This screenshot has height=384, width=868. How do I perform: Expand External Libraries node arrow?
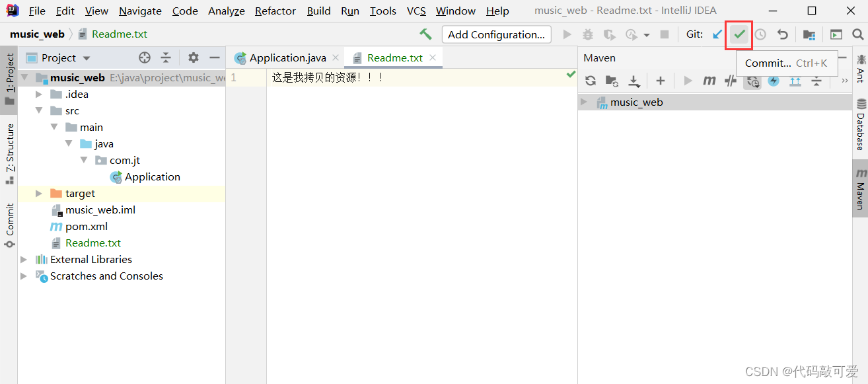(x=24, y=259)
